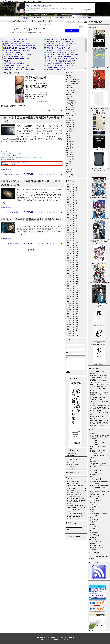Click the HOME link below the posts
The width and height of the screenshot is (110, 644).
point(32,250)
